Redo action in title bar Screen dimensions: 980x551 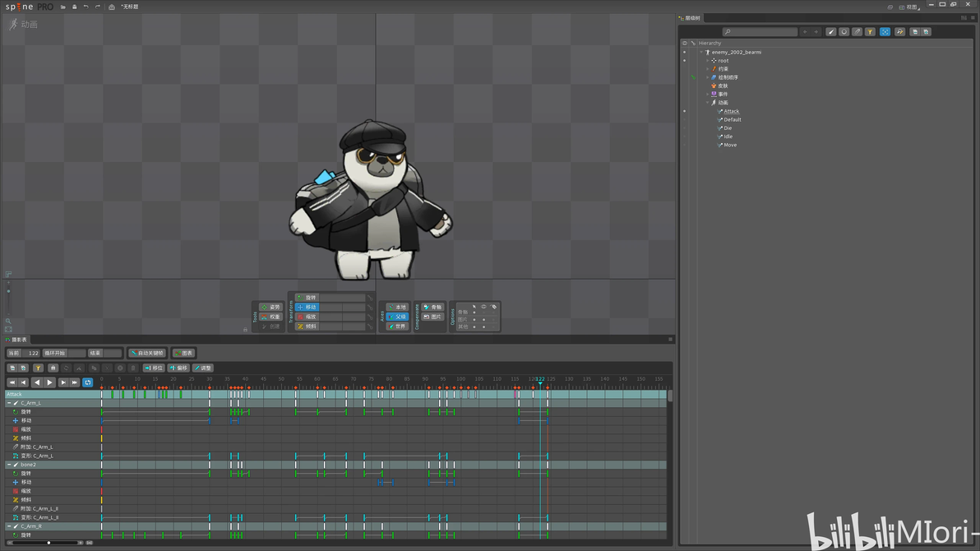98,7
